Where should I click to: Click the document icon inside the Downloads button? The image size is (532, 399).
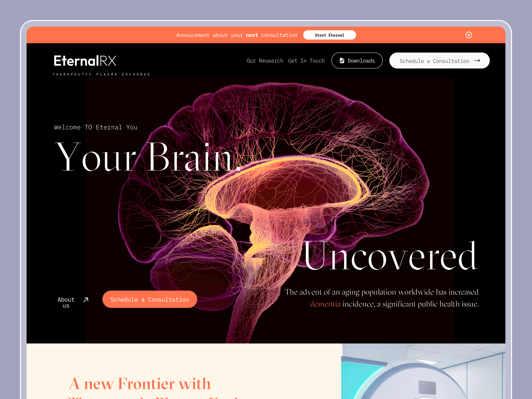coord(342,60)
